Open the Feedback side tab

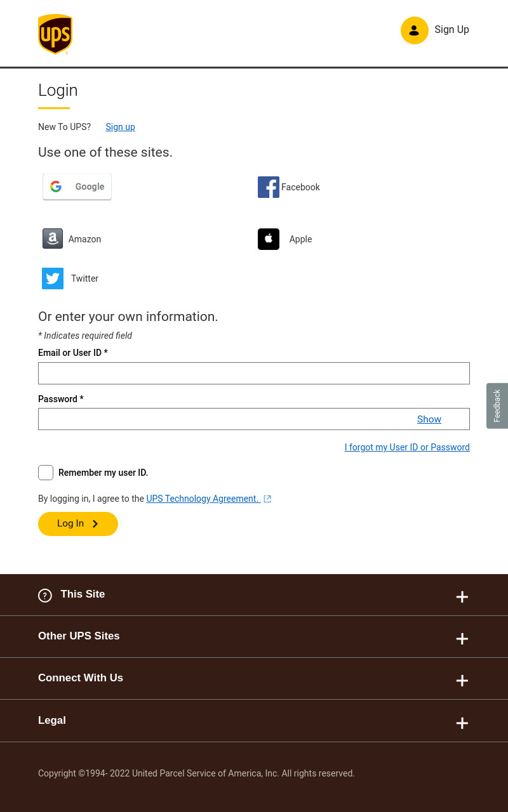pyautogui.click(x=497, y=406)
